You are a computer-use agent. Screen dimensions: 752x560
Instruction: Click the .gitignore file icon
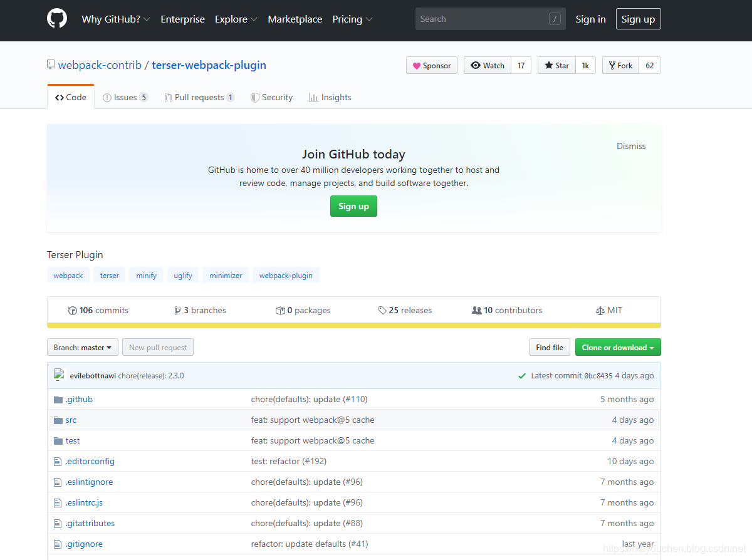(x=58, y=544)
